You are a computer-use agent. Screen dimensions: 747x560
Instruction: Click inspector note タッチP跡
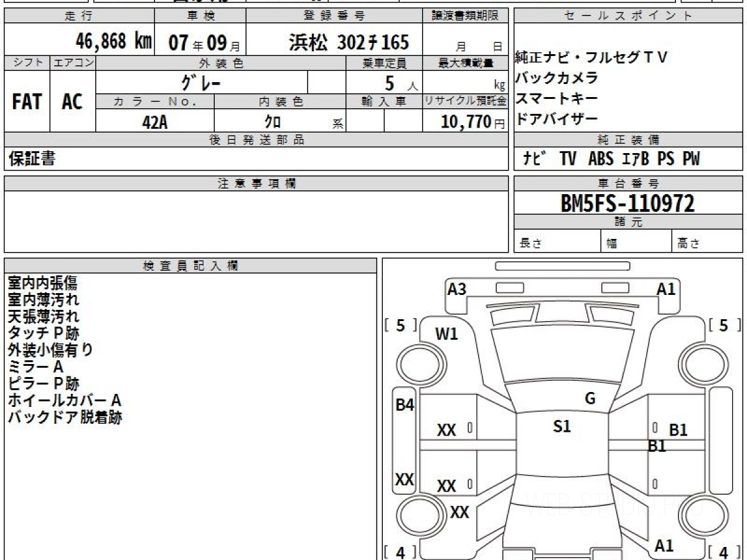point(44,334)
